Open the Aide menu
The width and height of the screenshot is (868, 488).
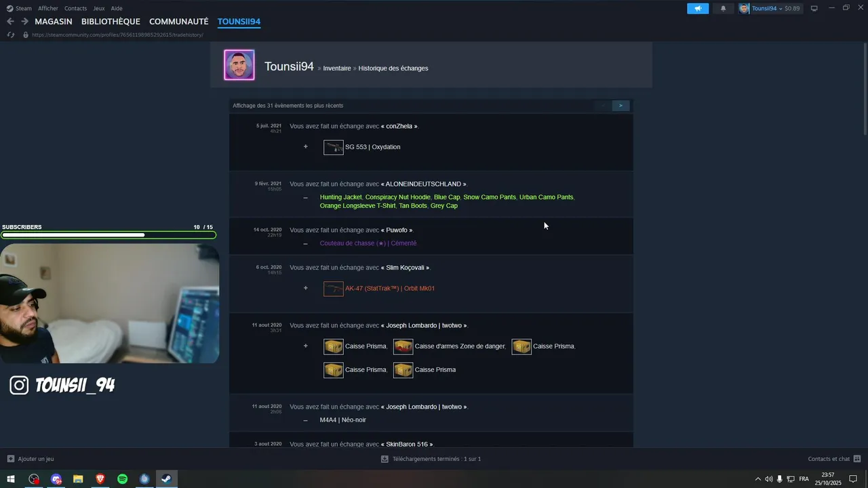(117, 8)
